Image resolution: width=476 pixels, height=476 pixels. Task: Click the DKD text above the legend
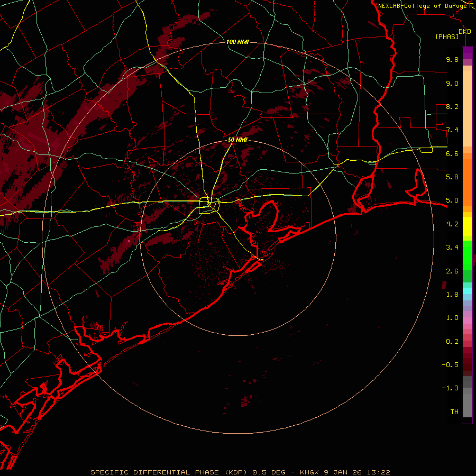pyautogui.click(x=465, y=32)
